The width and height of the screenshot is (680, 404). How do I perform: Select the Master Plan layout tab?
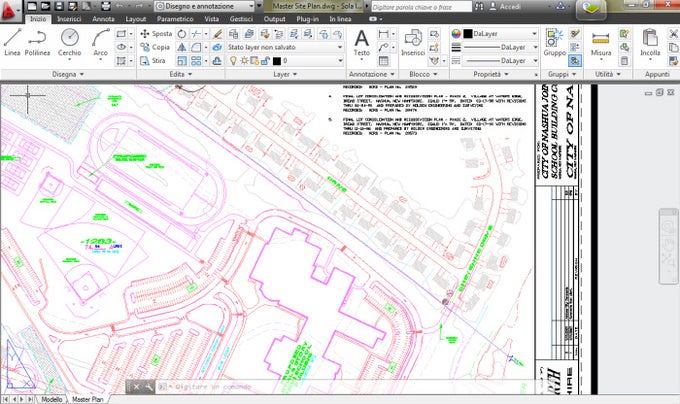[88, 399]
